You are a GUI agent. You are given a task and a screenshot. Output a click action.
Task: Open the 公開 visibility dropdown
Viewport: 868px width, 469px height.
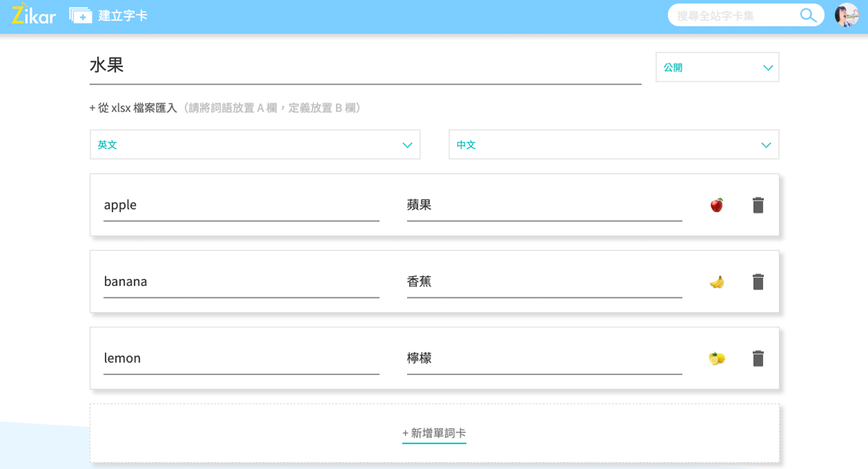[718, 67]
